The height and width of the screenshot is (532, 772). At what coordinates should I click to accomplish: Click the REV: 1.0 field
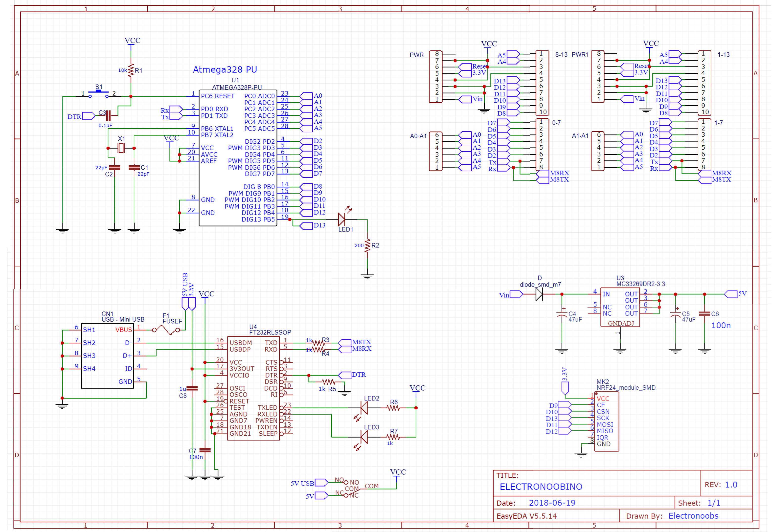tap(721, 485)
